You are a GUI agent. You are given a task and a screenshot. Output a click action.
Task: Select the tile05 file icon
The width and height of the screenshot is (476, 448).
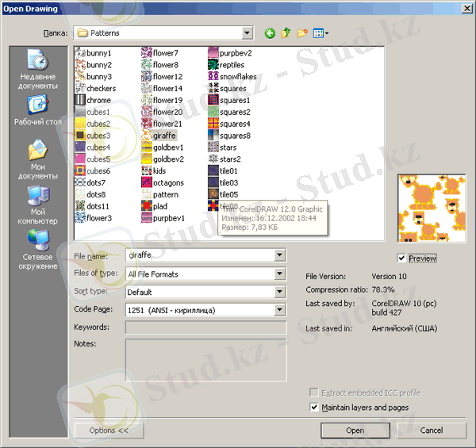pyautogui.click(x=213, y=194)
